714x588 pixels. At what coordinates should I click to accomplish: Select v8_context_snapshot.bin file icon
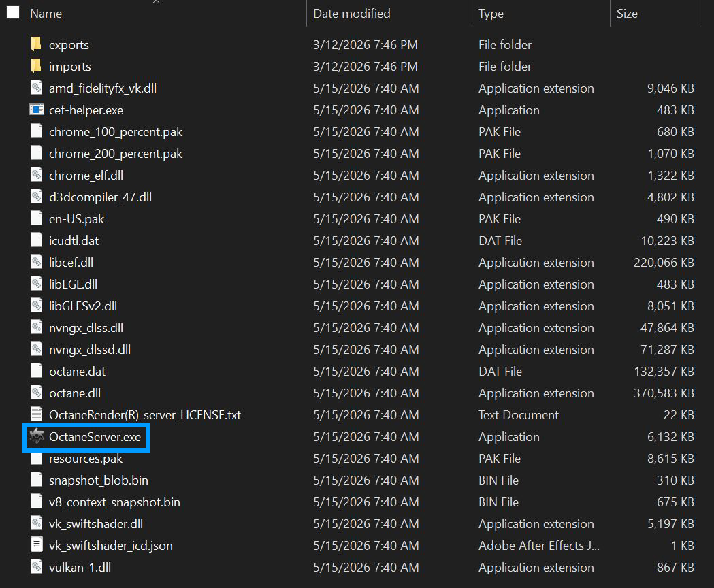click(x=37, y=502)
